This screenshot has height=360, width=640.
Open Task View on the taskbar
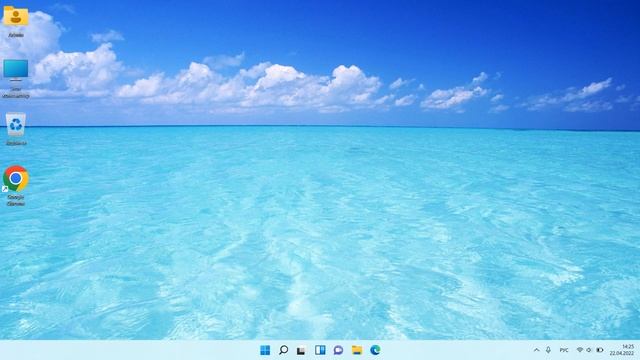(x=301, y=350)
